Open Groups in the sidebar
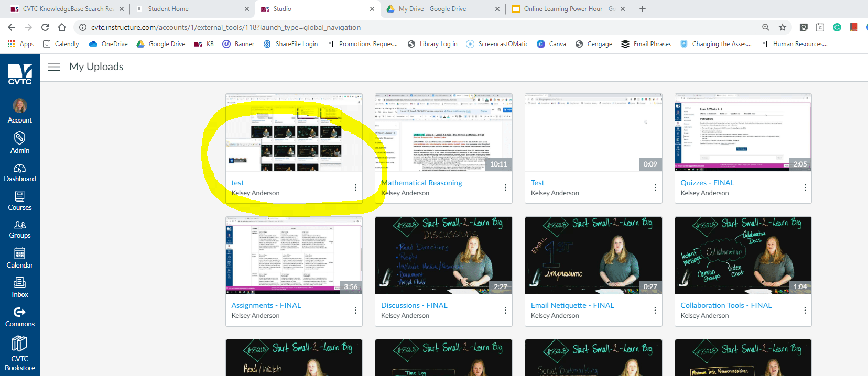The width and height of the screenshot is (868, 376). pos(20,229)
